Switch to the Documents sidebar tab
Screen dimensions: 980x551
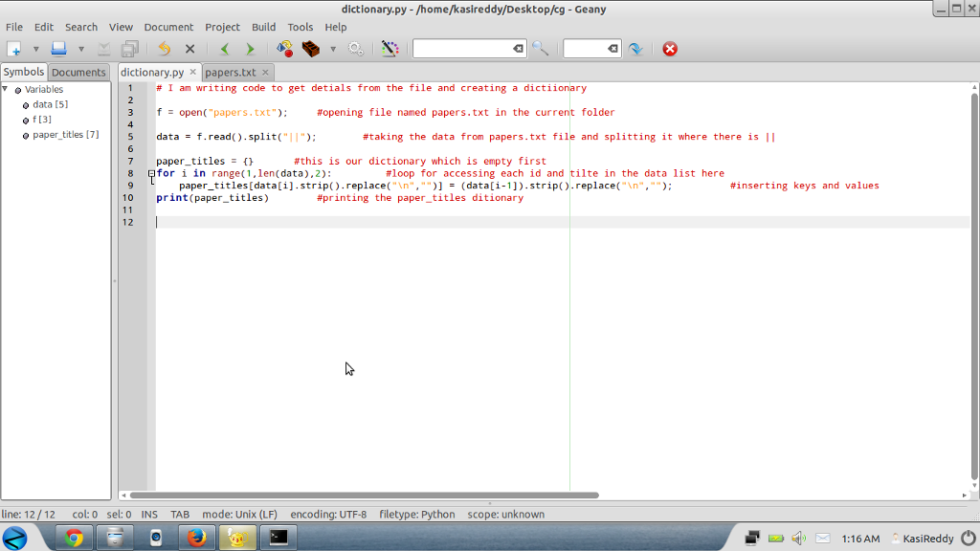point(78,73)
